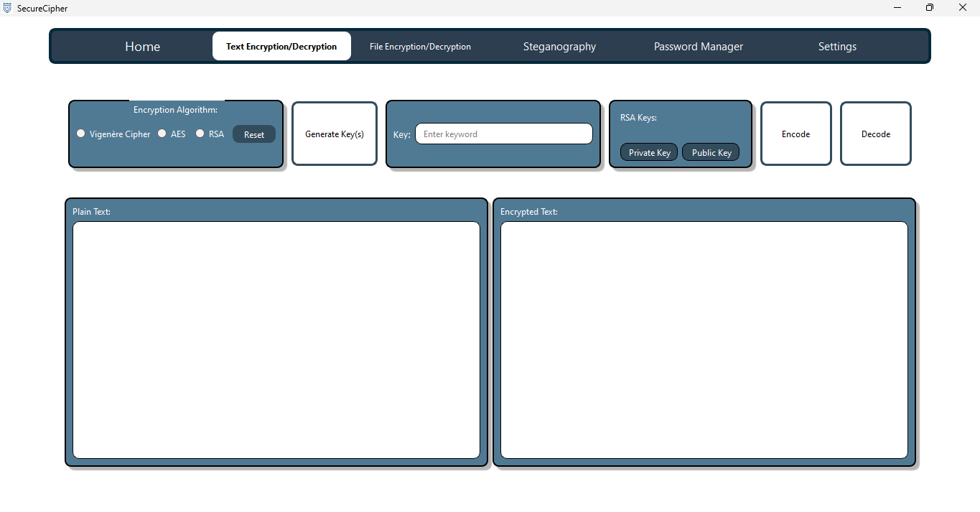
Task: Restore the SecureCipher window size
Action: [929, 7]
